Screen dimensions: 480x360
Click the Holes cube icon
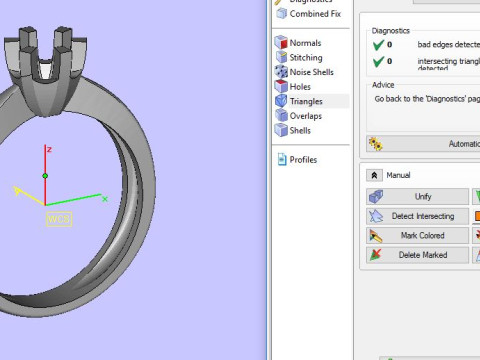pos(281,86)
